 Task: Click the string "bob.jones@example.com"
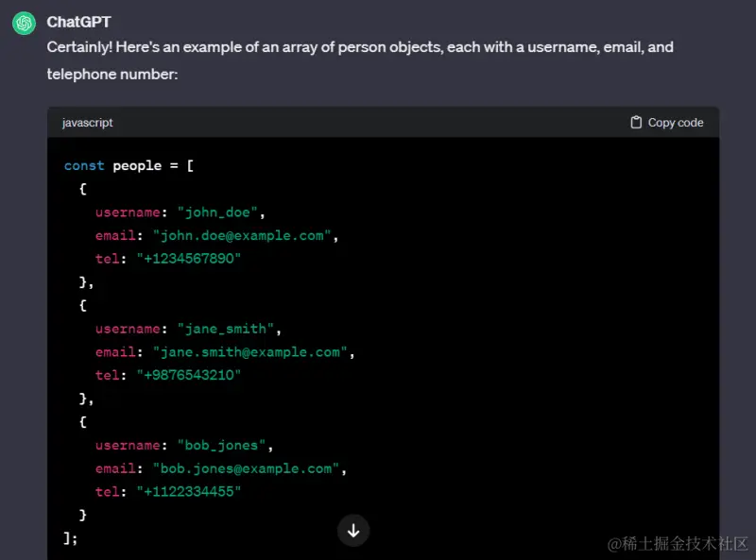246,468
